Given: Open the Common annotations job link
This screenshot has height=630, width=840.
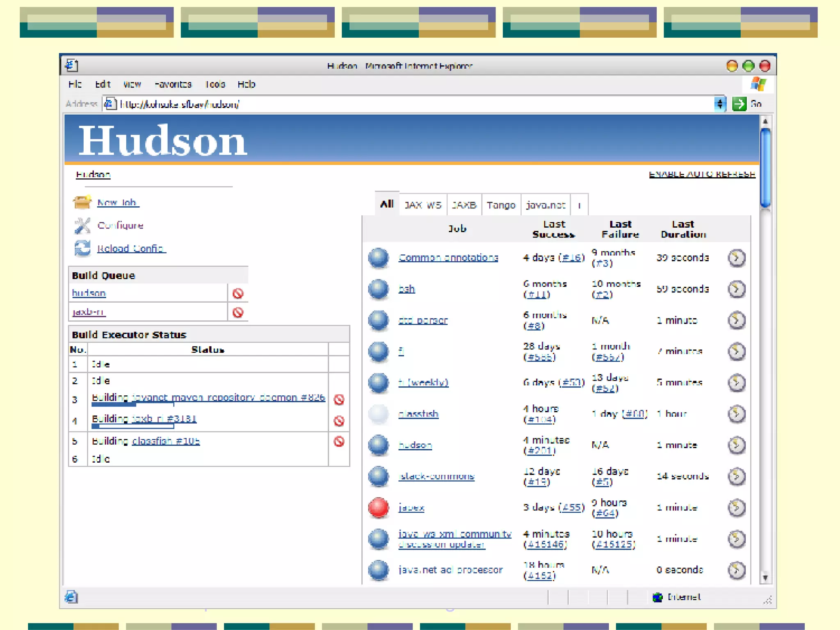Looking at the screenshot, I should tap(448, 258).
